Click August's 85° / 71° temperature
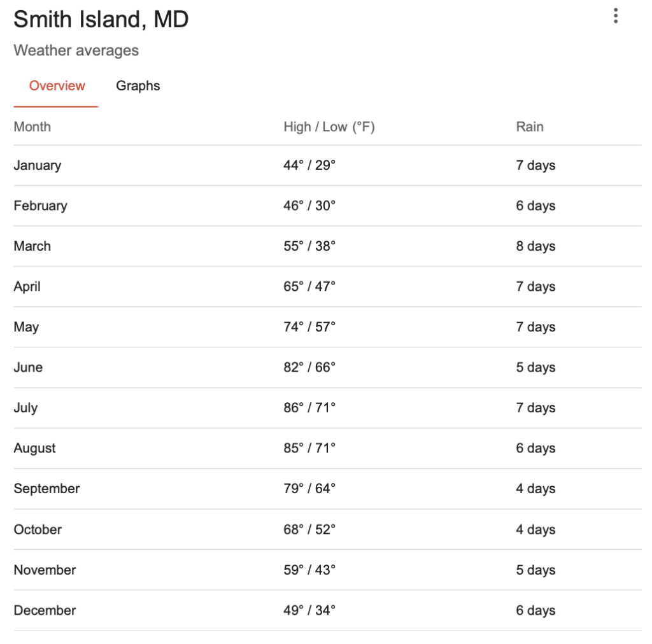Image resolution: width=652 pixels, height=644 pixels. tap(309, 448)
